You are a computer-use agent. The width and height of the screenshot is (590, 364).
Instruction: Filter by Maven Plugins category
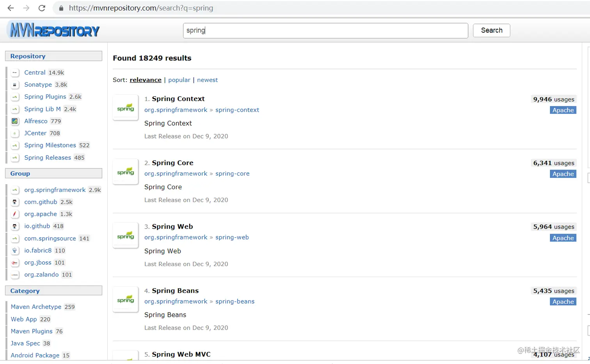pyautogui.click(x=32, y=331)
